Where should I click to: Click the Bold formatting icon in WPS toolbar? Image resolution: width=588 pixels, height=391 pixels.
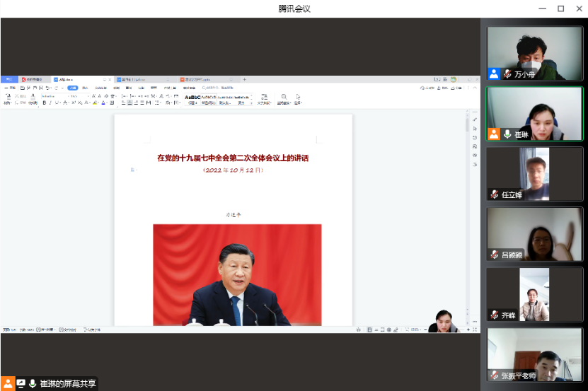pos(44,103)
